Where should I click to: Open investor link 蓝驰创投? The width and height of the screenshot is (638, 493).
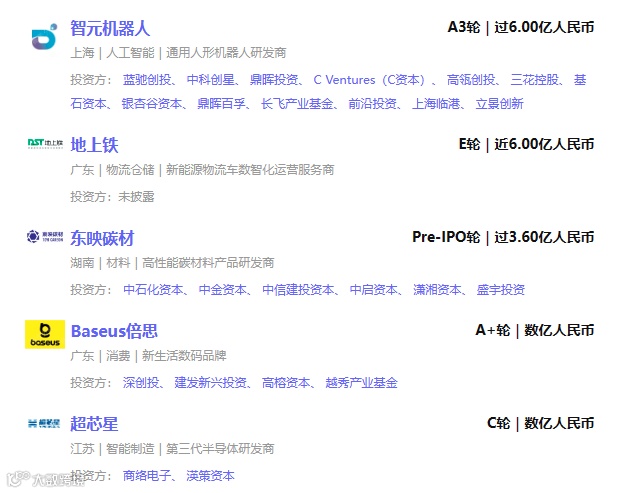(x=147, y=80)
